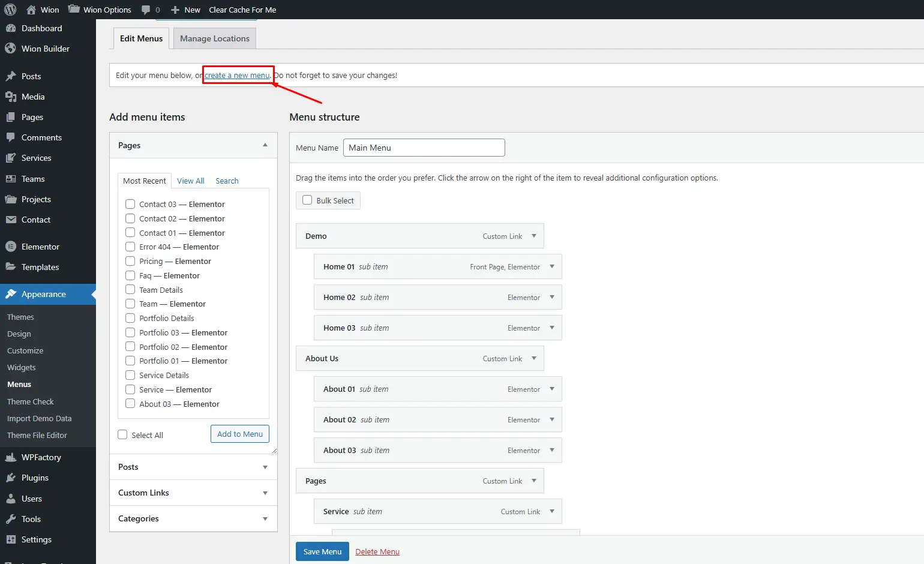Image resolution: width=924 pixels, height=564 pixels.
Task: Open the View All pages tab
Action: pyautogui.click(x=191, y=181)
